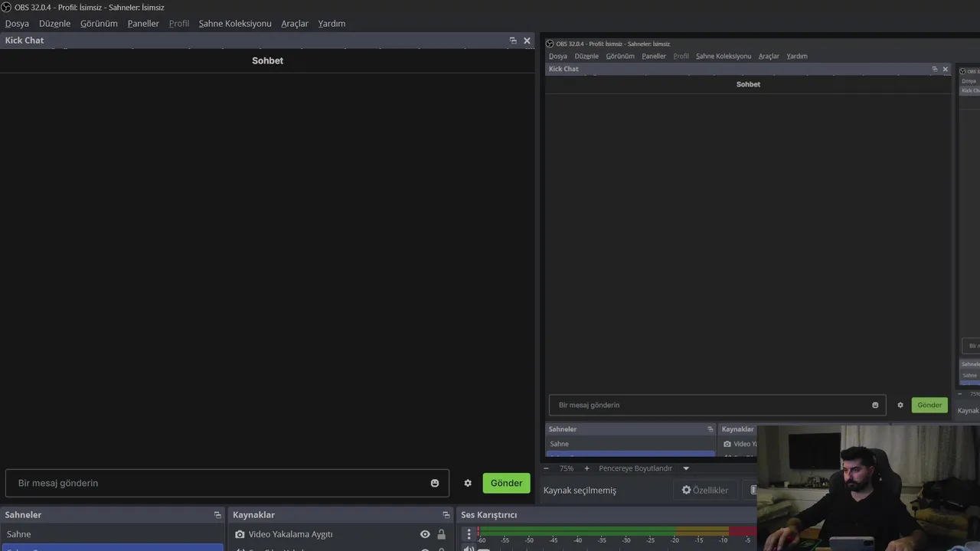Click the emoji icon inside the preview
The width and height of the screenshot is (980, 551).
875,405
